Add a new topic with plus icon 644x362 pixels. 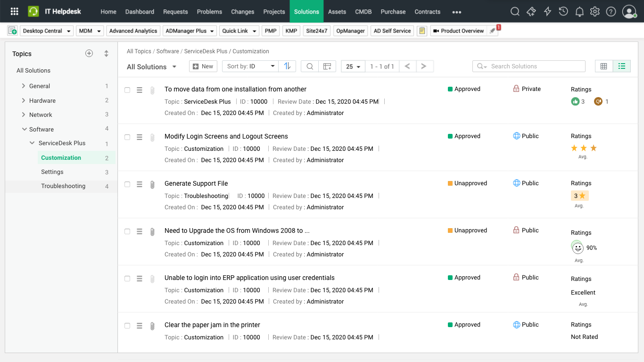point(89,53)
